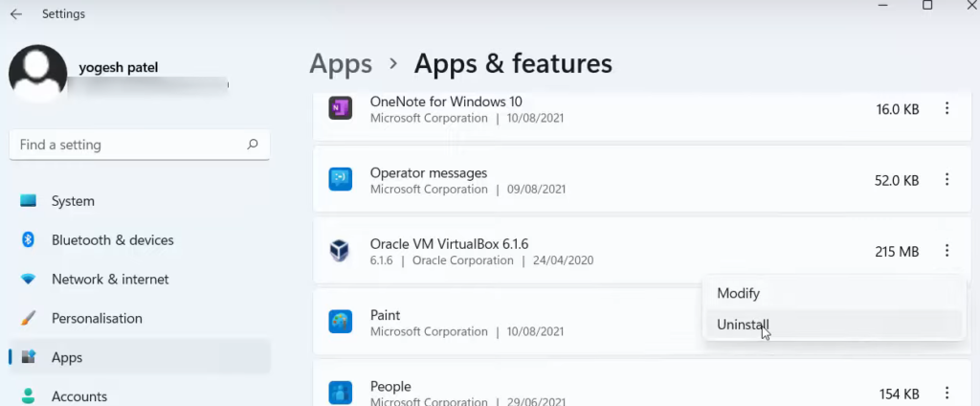The image size is (980, 406).
Task: Navigate to Apps breadcrumb link
Action: (341, 64)
